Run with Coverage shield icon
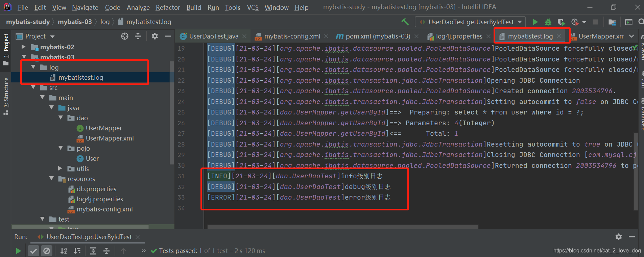The height and width of the screenshot is (257, 644). click(x=561, y=22)
